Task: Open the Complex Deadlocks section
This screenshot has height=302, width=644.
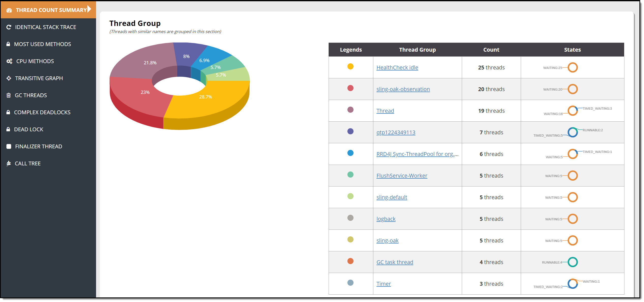Action: click(x=42, y=112)
